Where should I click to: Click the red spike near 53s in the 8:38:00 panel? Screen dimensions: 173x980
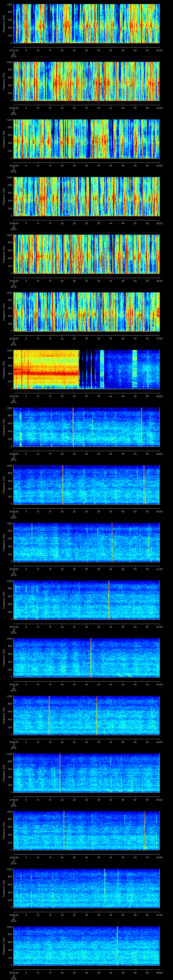pyautogui.click(x=141, y=427)
